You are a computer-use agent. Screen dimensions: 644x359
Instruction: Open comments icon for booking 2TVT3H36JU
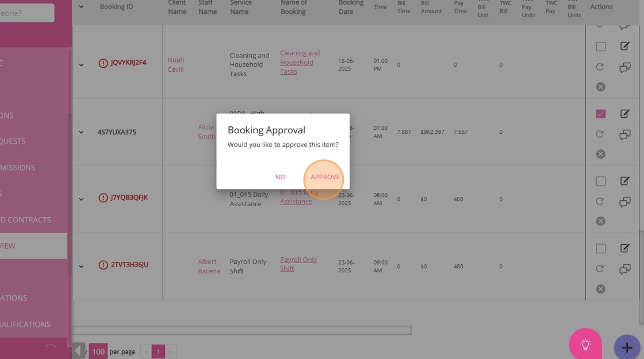[x=624, y=269]
